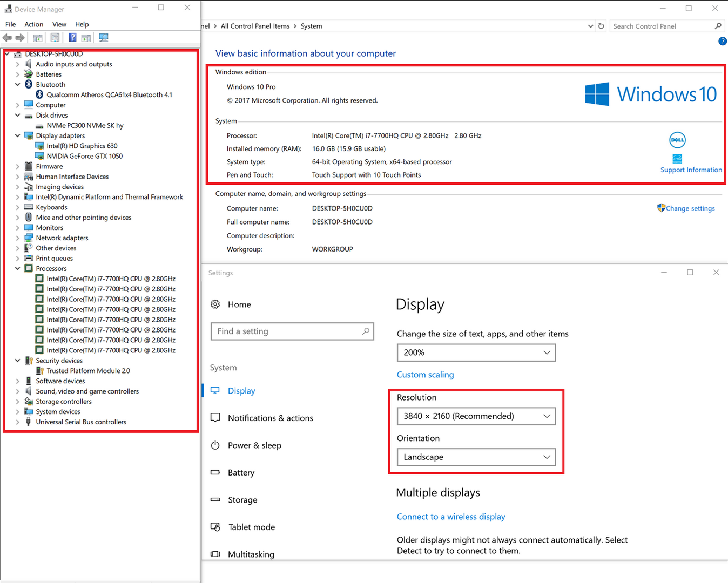This screenshot has width=728, height=583.
Task: Select Tablet mode in Settings sidebar
Action: 252,527
